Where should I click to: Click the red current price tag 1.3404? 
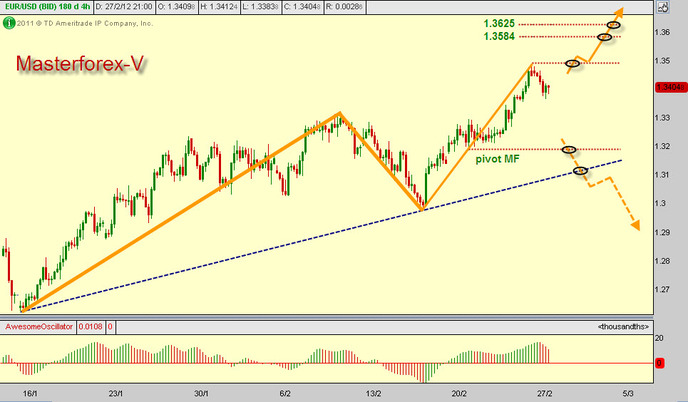(668, 88)
